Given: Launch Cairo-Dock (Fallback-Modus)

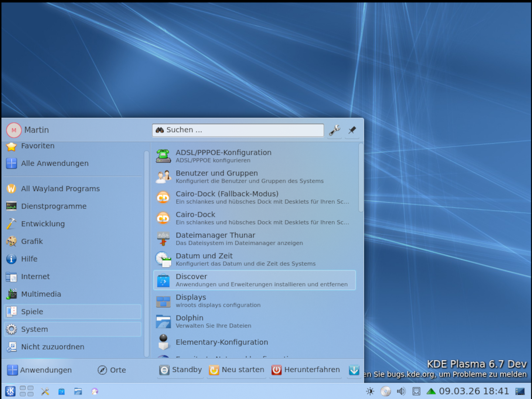Looking at the screenshot, I should 254,197.
